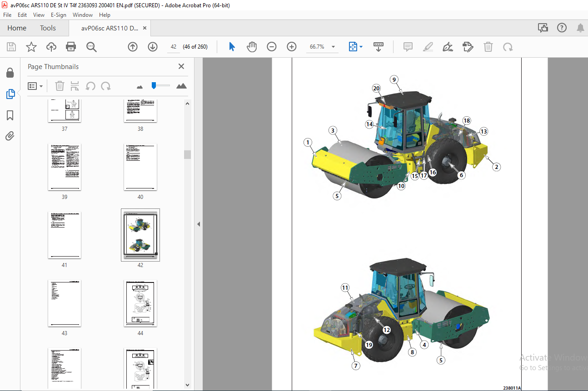Go to previous page arrow
The height and width of the screenshot is (391, 588).
[133, 47]
